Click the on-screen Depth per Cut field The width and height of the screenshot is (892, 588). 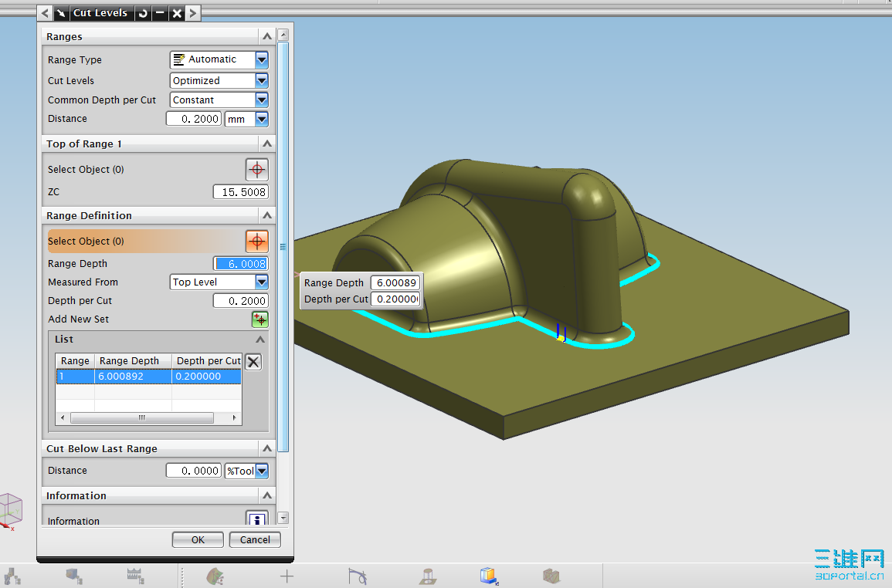click(395, 299)
